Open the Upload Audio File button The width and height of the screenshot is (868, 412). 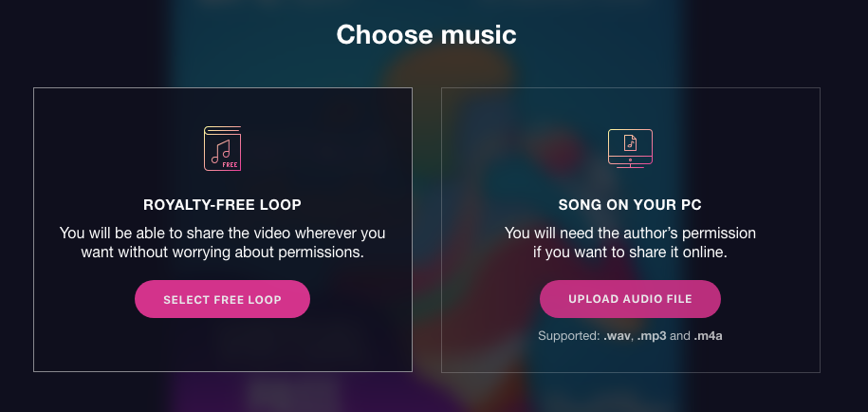click(x=630, y=299)
